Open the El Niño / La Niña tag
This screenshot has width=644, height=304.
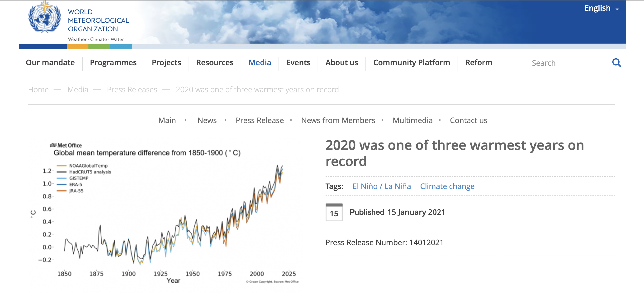point(382,186)
